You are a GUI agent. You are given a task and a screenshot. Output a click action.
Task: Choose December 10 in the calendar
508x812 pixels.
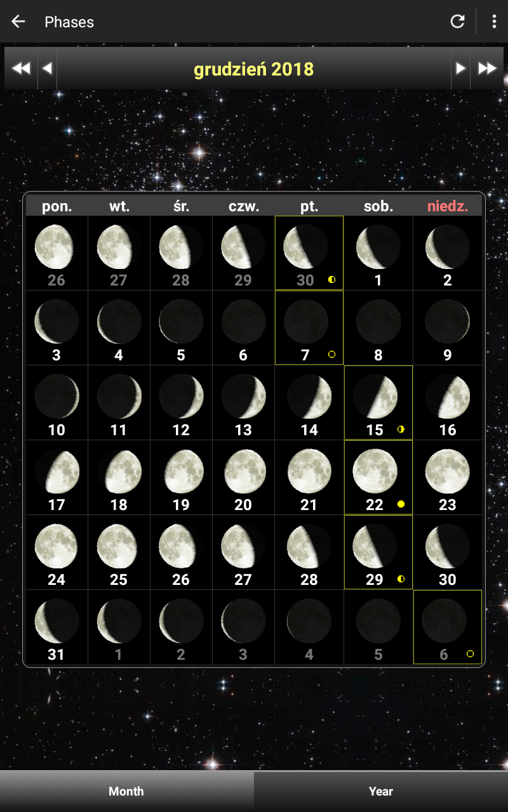57,402
